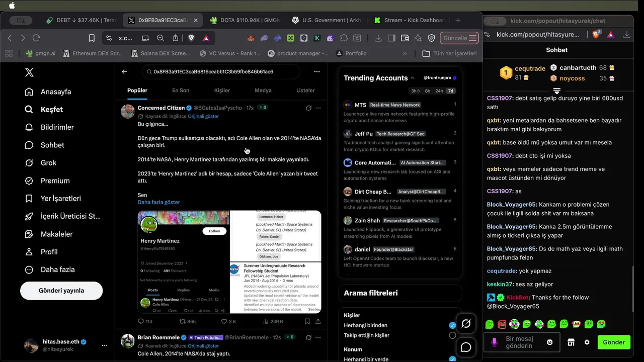This screenshot has width=644, height=362.
Task: Open MTS trending account row
Action: point(400,112)
